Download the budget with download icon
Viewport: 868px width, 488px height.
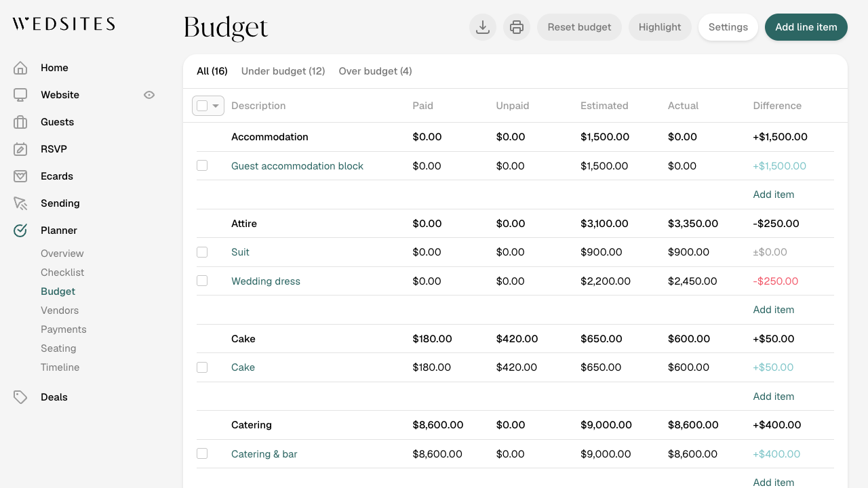click(x=483, y=27)
